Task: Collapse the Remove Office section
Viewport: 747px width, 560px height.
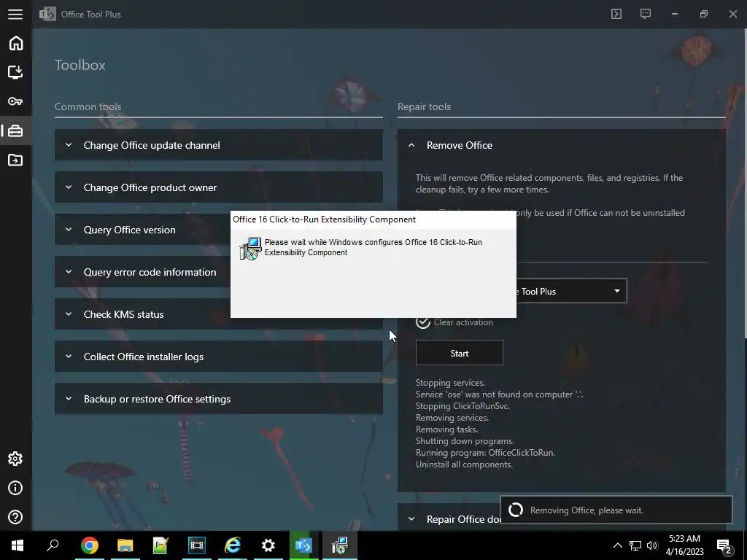Action: (x=562, y=145)
